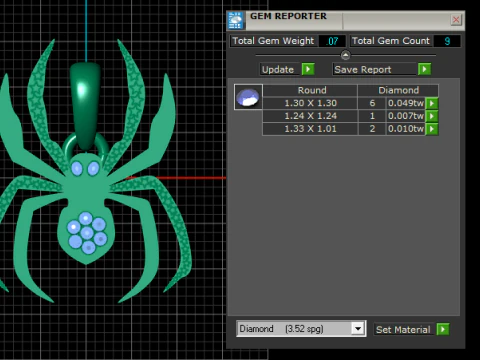Click the Update button label
This screenshot has width=480, height=360.
click(x=278, y=69)
